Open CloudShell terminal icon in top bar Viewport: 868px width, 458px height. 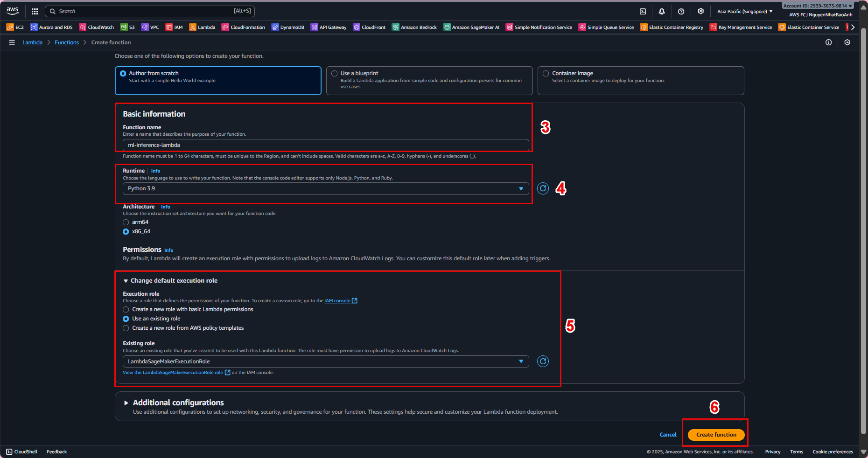pyautogui.click(x=643, y=11)
